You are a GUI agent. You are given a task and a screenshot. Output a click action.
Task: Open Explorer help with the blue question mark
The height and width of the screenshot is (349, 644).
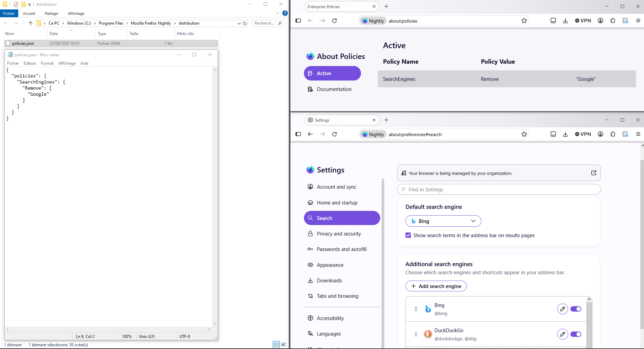pyautogui.click(x=285, y=13)
